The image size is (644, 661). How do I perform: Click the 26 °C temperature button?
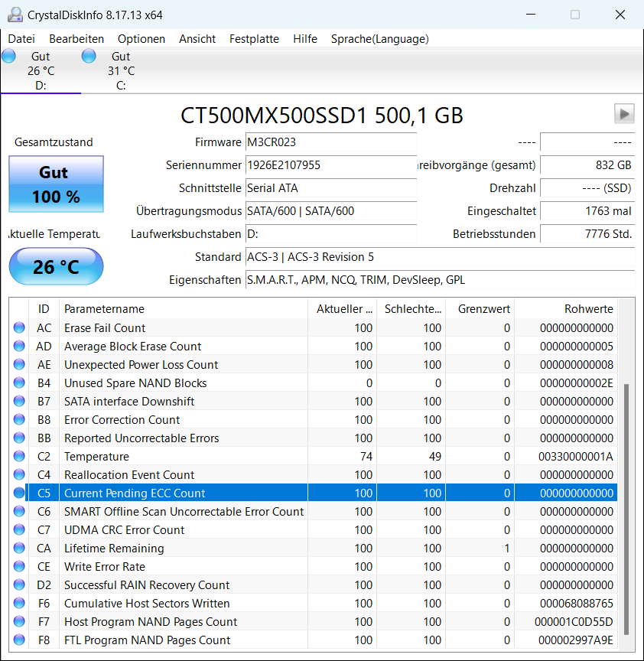[56, 266]
